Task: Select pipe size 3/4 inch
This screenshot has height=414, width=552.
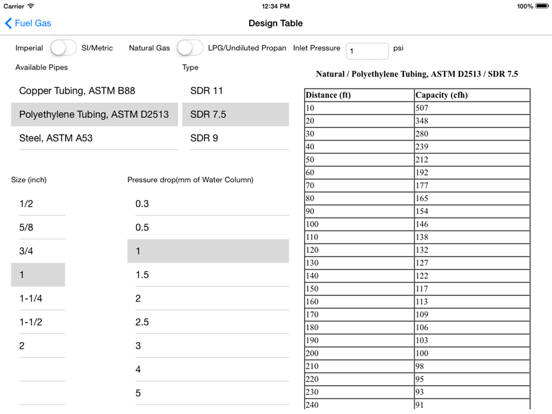Action: [38, 251]
